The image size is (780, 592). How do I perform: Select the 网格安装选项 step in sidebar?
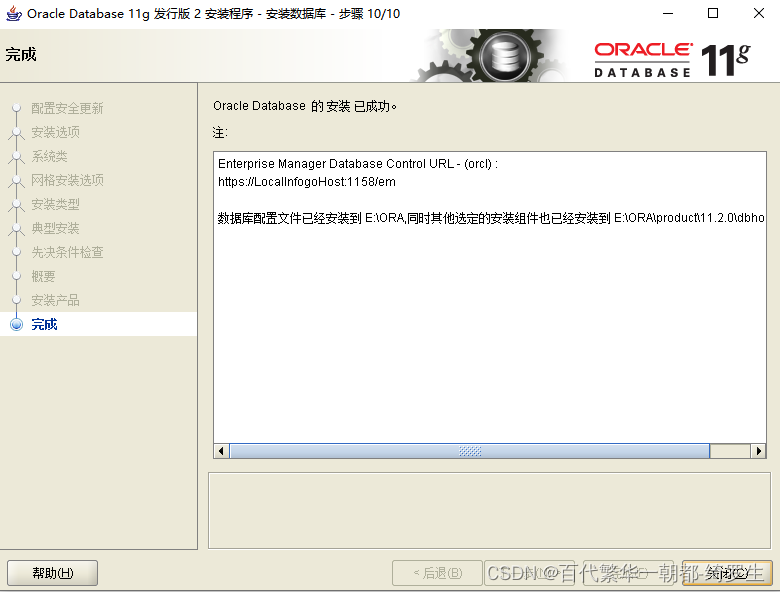coord(67,180)
